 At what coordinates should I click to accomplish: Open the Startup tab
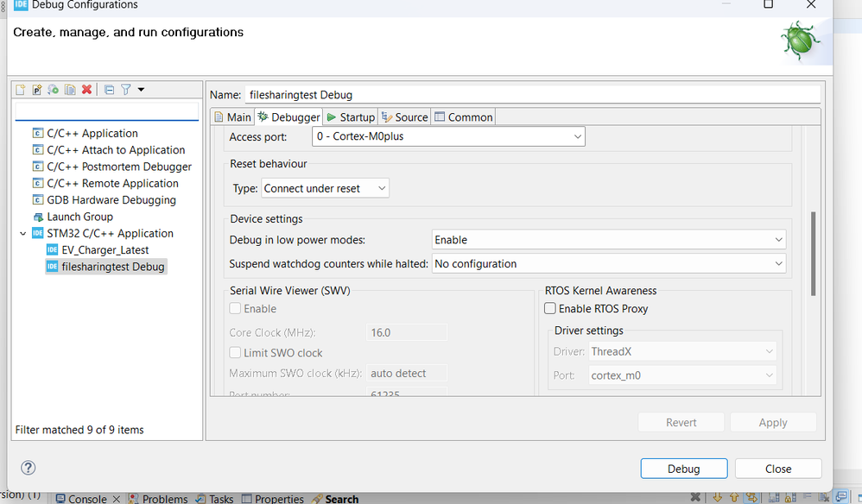[x=351, y=117]
